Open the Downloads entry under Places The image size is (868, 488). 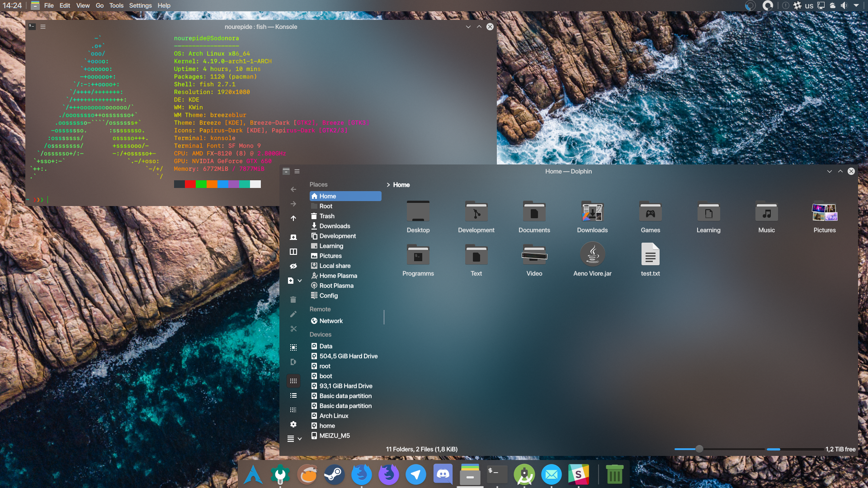click(x=335, y=226)
